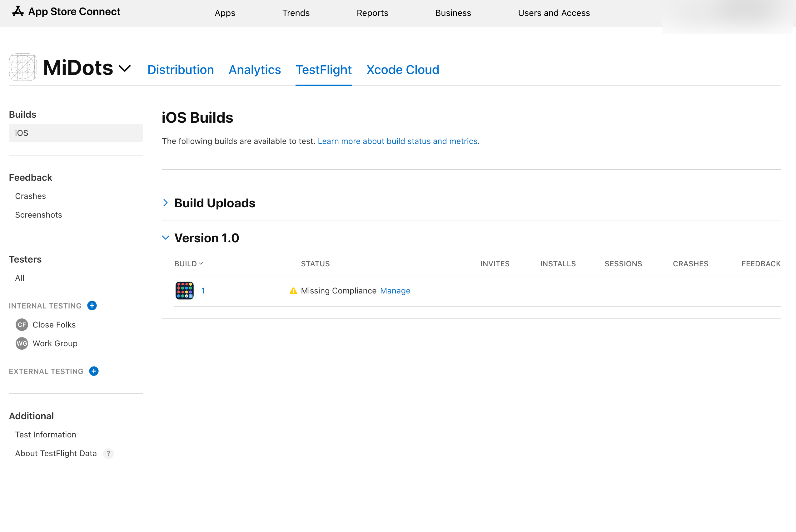Open About TestFlight Data
Image resolution: width=796 pixels, height=532 pixels.
pos(56,454)
